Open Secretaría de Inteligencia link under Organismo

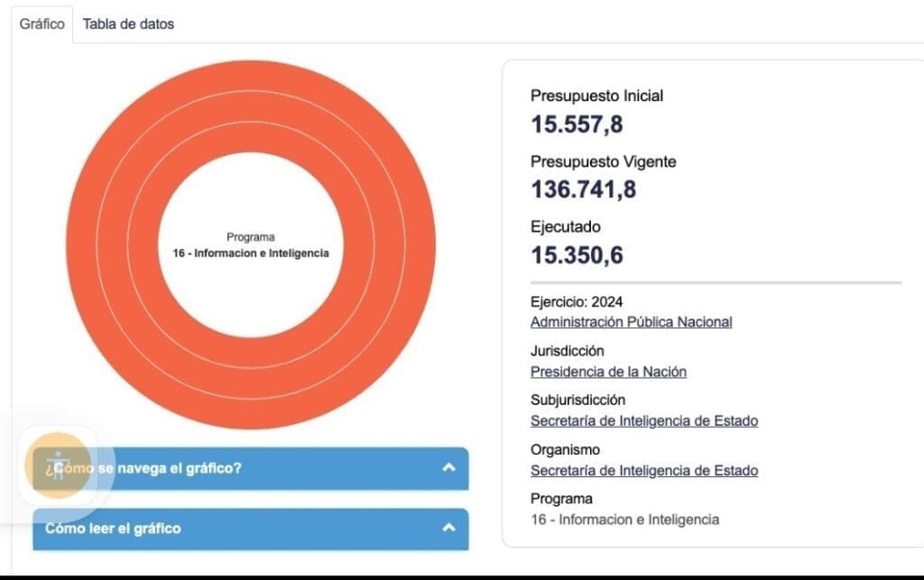pyautogui.click(x=643, y=471)
